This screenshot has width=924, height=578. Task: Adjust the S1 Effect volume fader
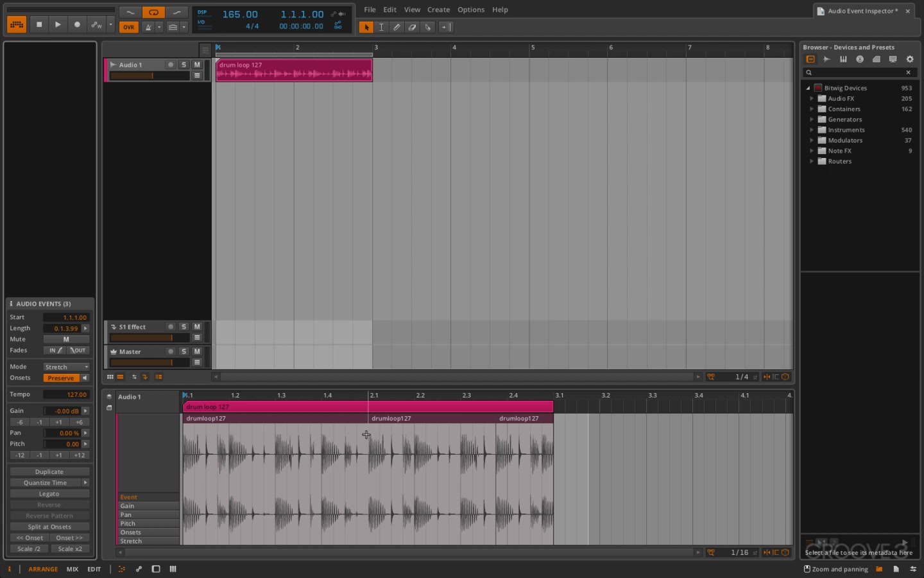(x=150, y=338)
